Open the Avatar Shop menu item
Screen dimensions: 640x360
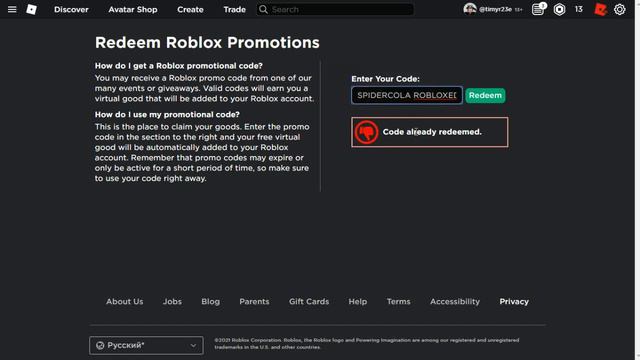[x=133, y=9]
